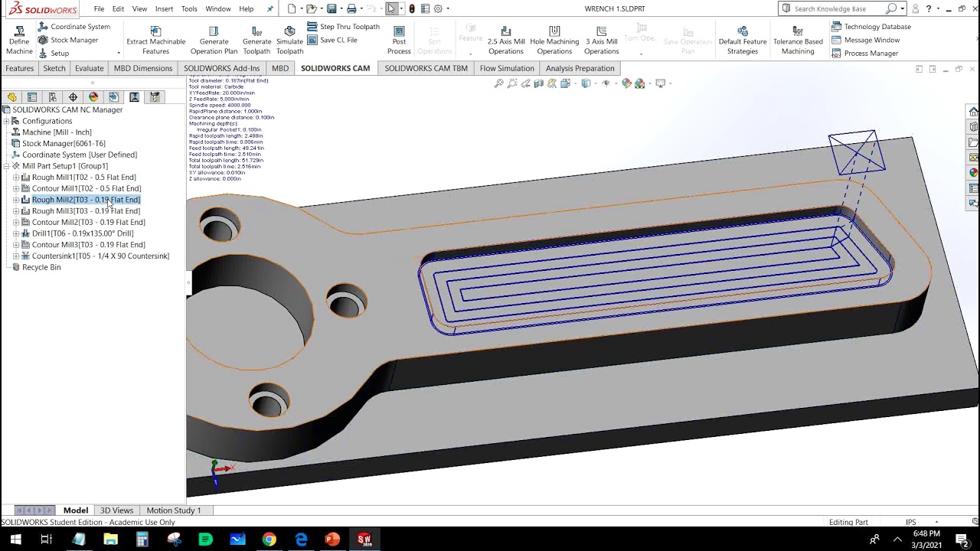
Task: Show the Message Window
Action: click(865, 40)
